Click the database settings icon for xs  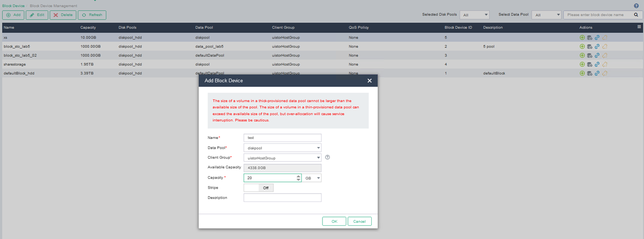click(x=589, y=38)
